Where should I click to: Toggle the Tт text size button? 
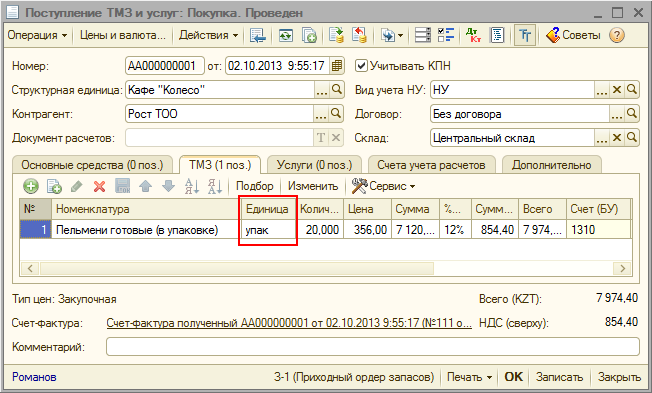click(x=525, y=35)
